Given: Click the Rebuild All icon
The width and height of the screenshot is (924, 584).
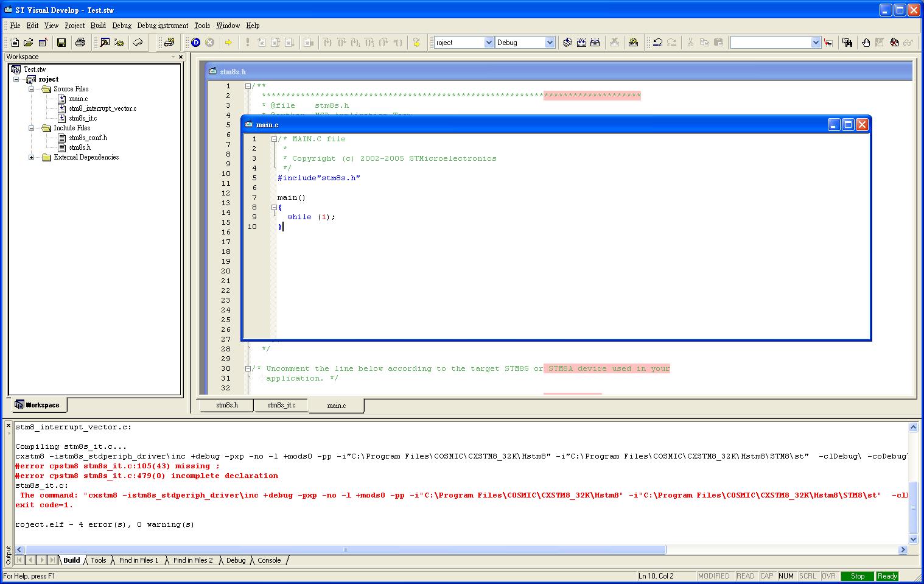Looking at the screenshot, I should pos(595,43).
